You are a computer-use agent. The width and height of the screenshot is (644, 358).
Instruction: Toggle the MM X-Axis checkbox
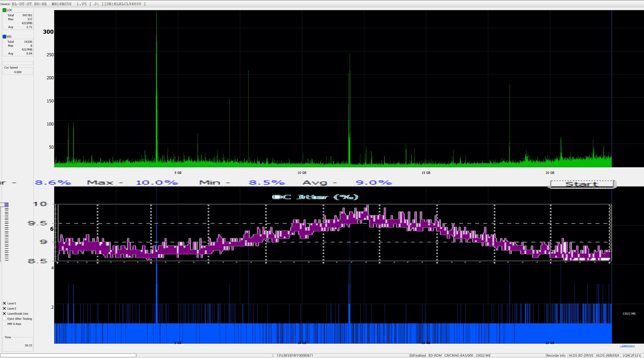click(4, 324)
